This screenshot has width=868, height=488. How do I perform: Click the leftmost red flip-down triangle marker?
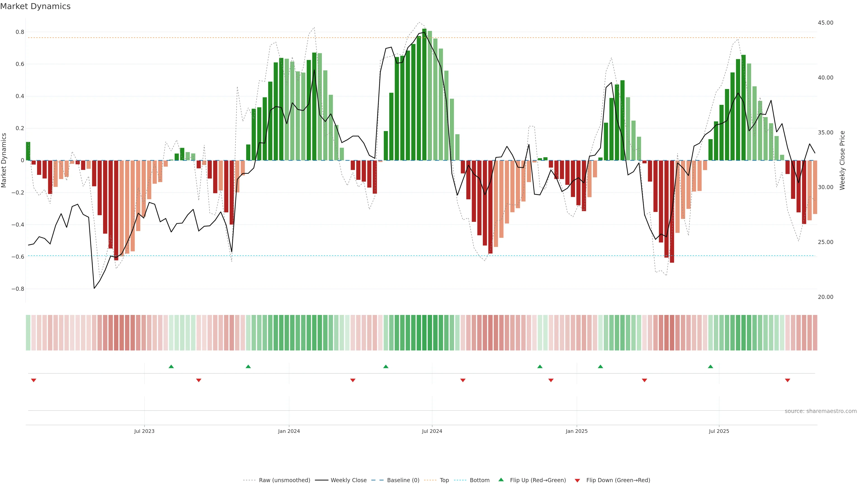click(34, 380)
